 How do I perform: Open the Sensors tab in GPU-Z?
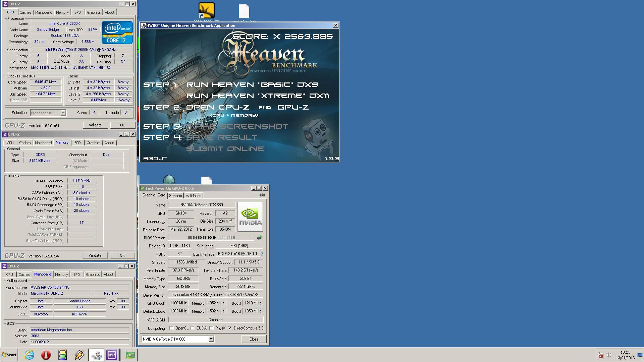point(175,196)
